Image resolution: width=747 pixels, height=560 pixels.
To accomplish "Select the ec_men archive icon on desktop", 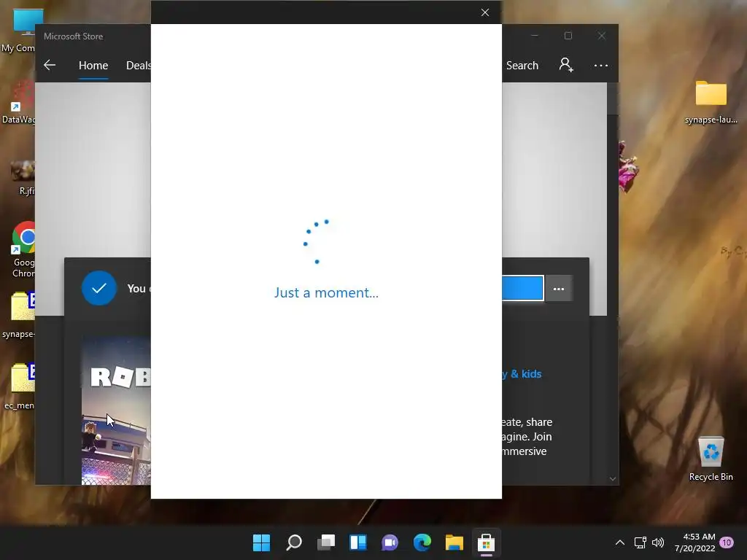I will [x=21, y=386].
